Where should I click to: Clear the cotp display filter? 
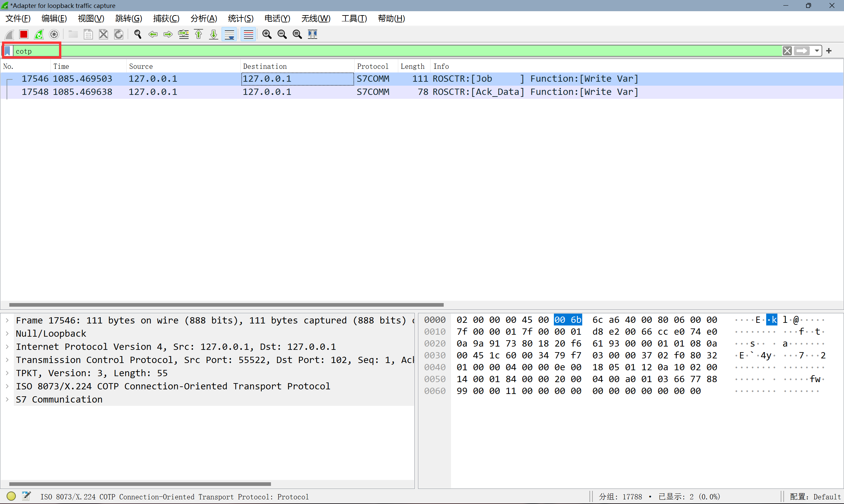click(x=787, y=51)
